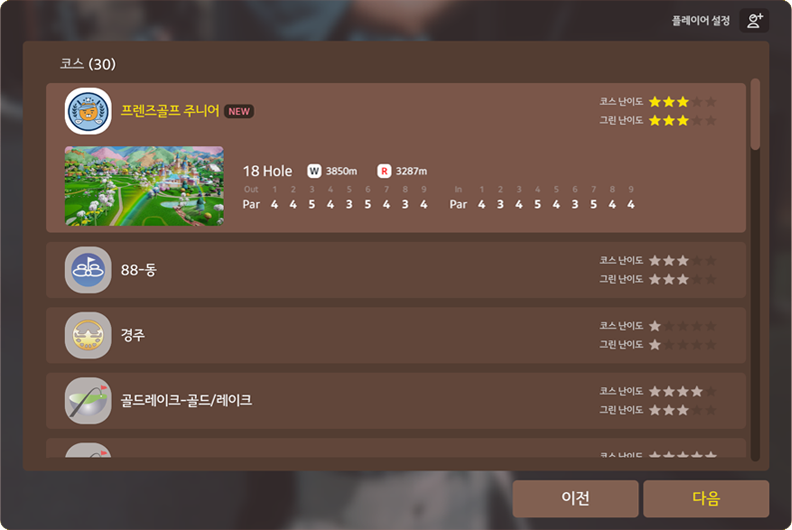The height and width of the screenshot is (530, 792).
Task: Click the NEW badge beside 프렌즈골프 주니어
Action: tap(239, 112)
